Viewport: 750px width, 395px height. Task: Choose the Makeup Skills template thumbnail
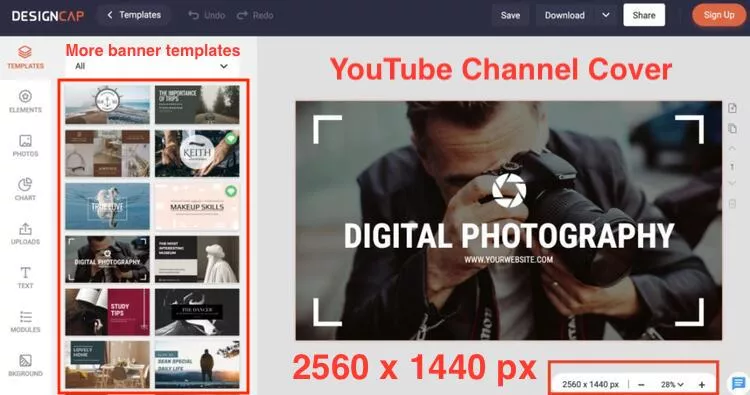[x=197, y=206]
